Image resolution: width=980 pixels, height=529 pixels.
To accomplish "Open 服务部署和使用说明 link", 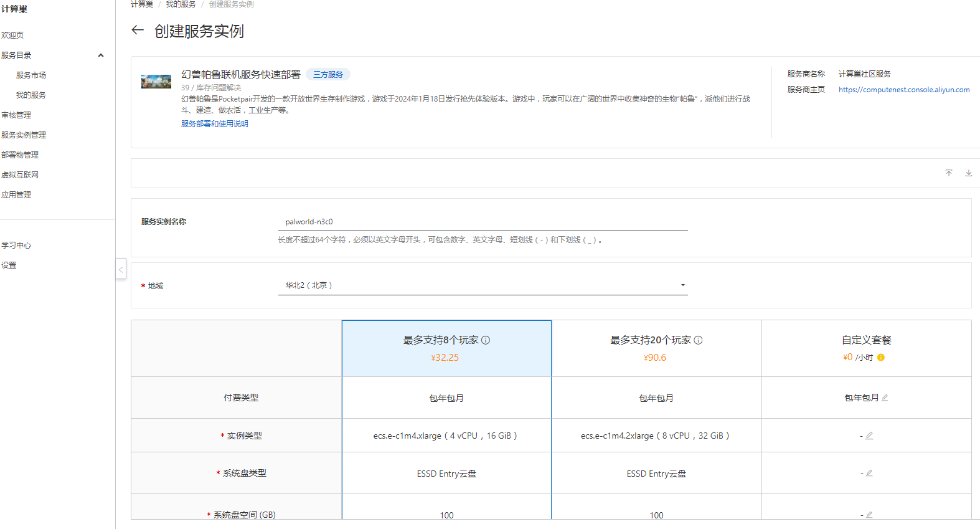I will [215, 124].
